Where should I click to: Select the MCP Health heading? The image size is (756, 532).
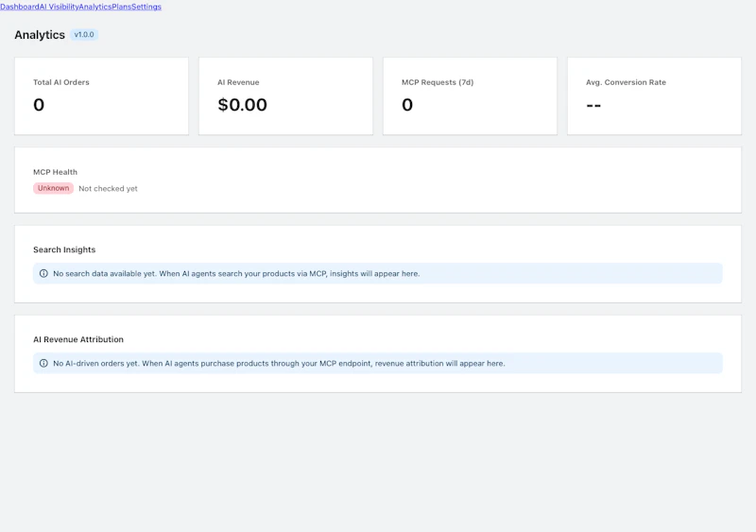click(55, 172)
